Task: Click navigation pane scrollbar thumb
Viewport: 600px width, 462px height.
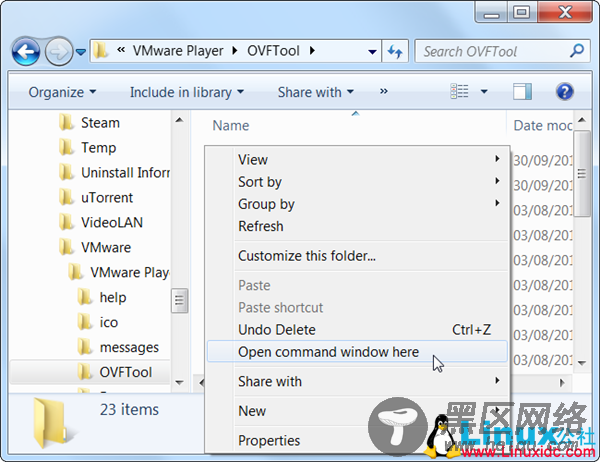Action: click(179, 300)
